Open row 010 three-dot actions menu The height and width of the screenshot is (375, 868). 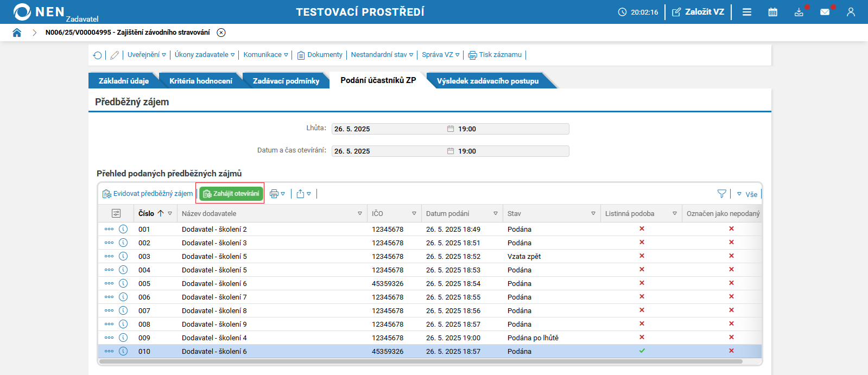pos(109,351)
